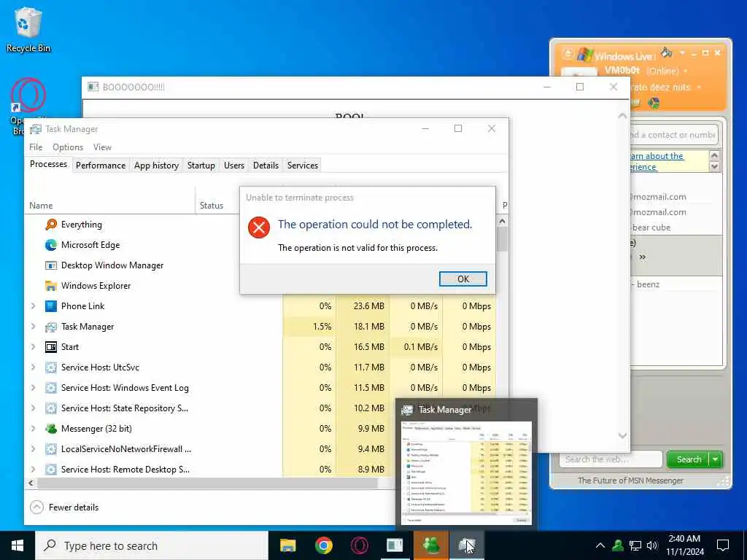747x560 pixels.
Task: Switch to the App history tab
Action: pyautogui.click(x=156, y=166)
